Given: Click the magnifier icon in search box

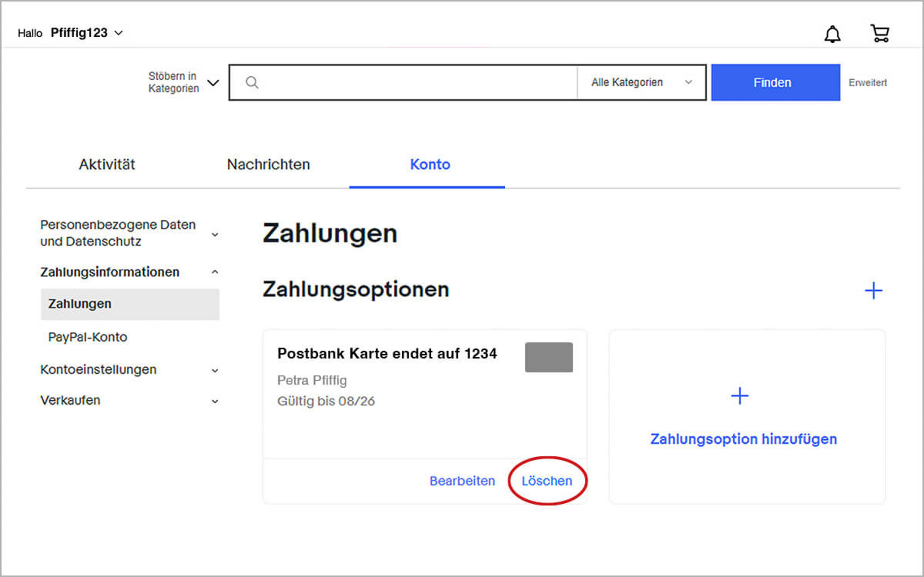Looking at the screenshot, I should [252, 83].
